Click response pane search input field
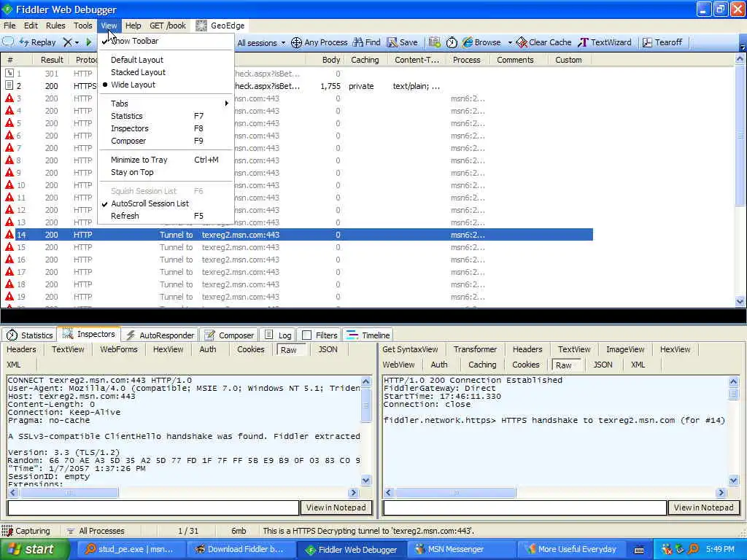This screenshot has width=747, height=560. tap(525, 508)
